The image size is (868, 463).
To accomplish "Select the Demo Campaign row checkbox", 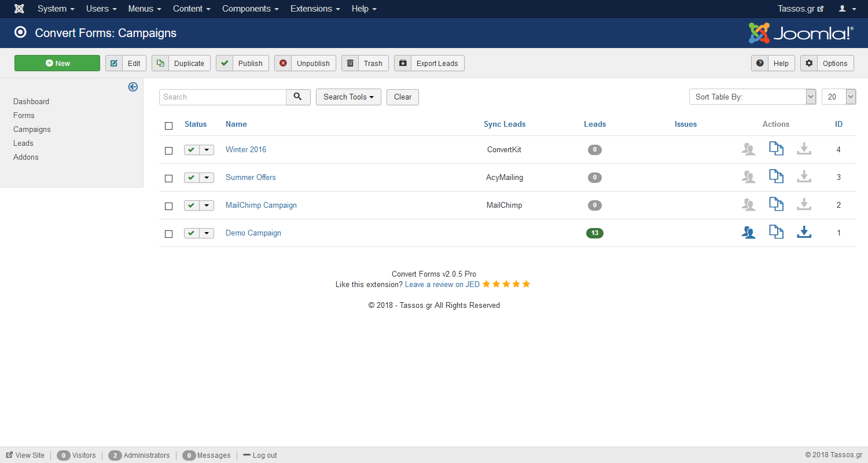I will (x=168, y=234).
